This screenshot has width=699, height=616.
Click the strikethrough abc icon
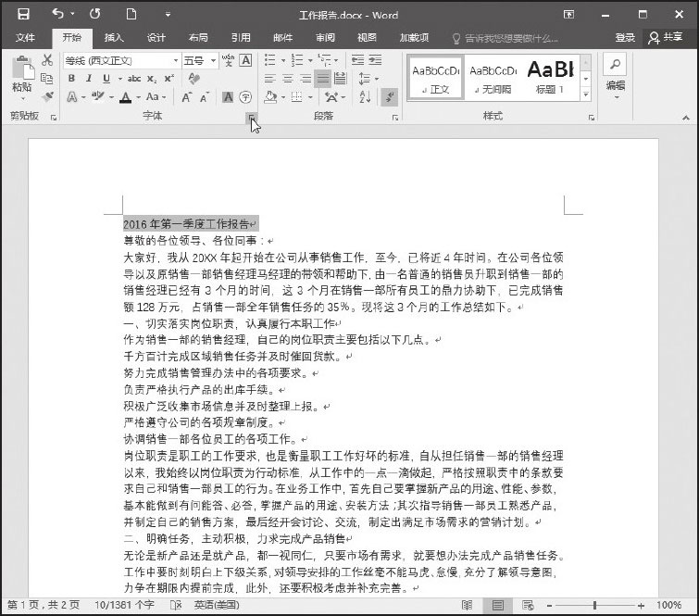click(x=134, y=79)
